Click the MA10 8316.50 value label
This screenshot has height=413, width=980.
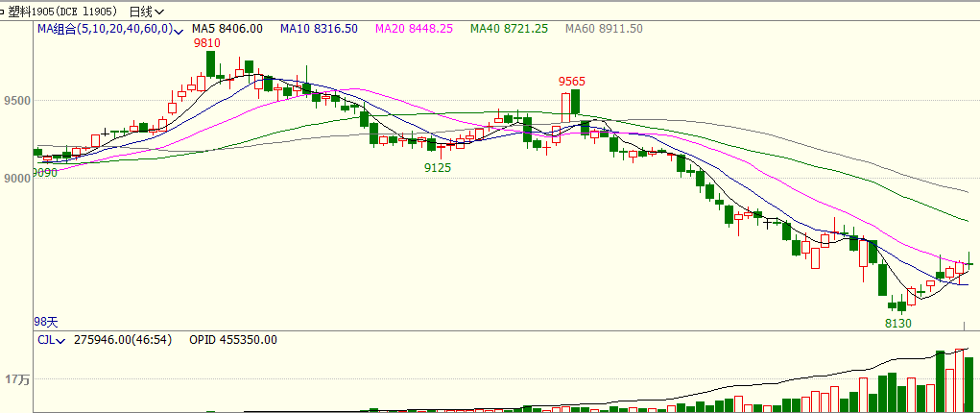point(319,29)
